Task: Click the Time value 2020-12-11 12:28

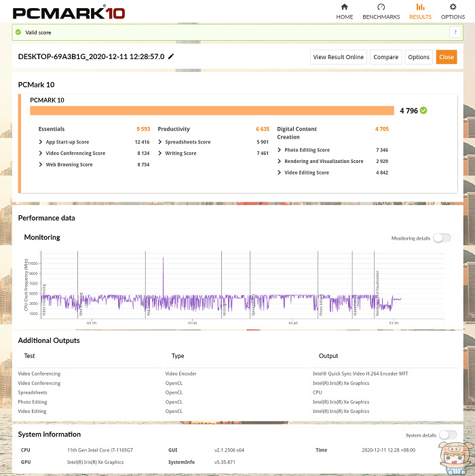Action: point(388,450)
